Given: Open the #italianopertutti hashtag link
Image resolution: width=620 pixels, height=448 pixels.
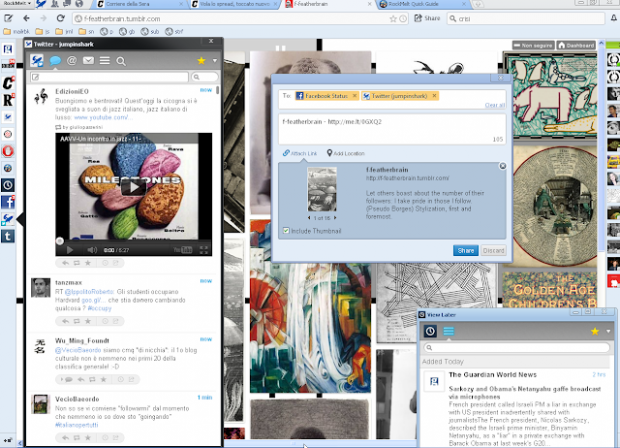Looking at the screenshot, I should point(77,425).
